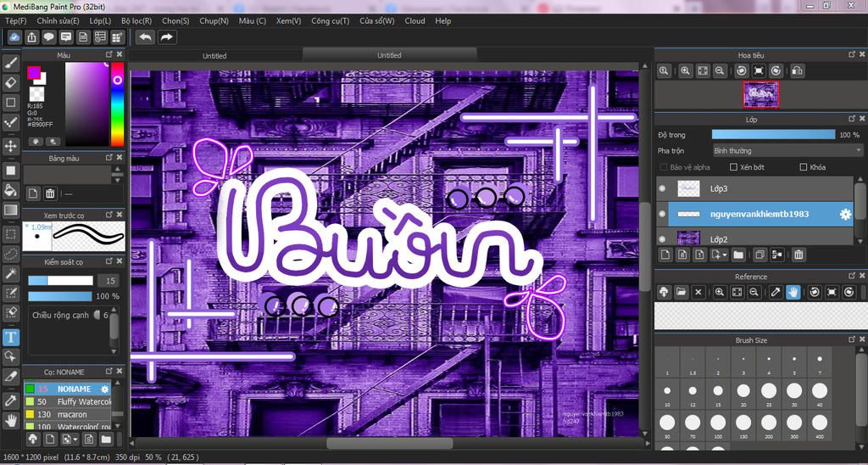Choose brush size 100
The width and height of the screenshot is (868, 465).
click(718, 425)
